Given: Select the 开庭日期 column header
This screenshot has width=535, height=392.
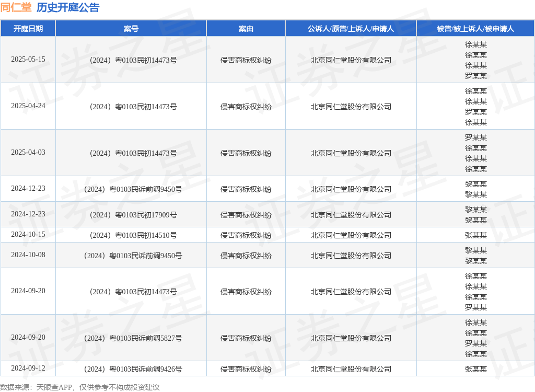Looking at the screenshot, I should coord(28,29).
